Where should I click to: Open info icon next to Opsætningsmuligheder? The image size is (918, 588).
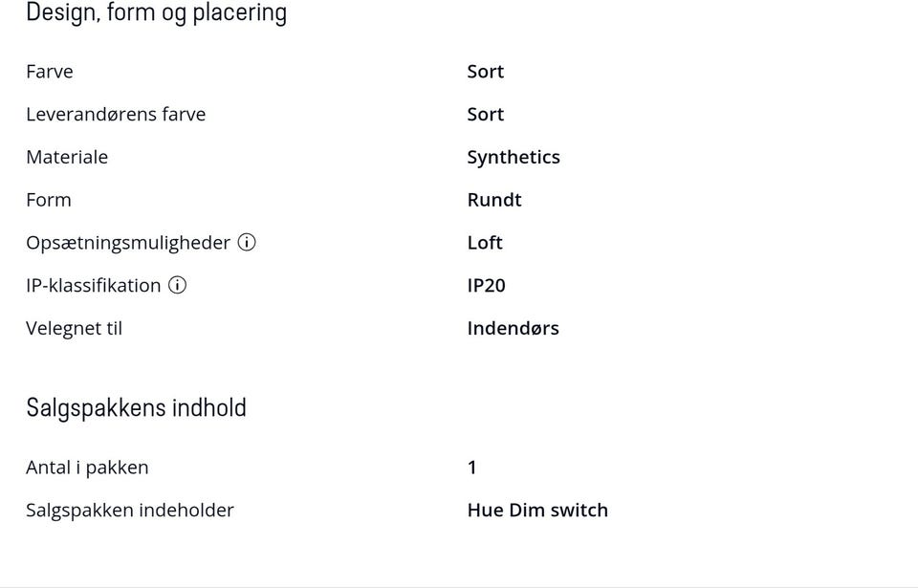click(x=247, y=243)
